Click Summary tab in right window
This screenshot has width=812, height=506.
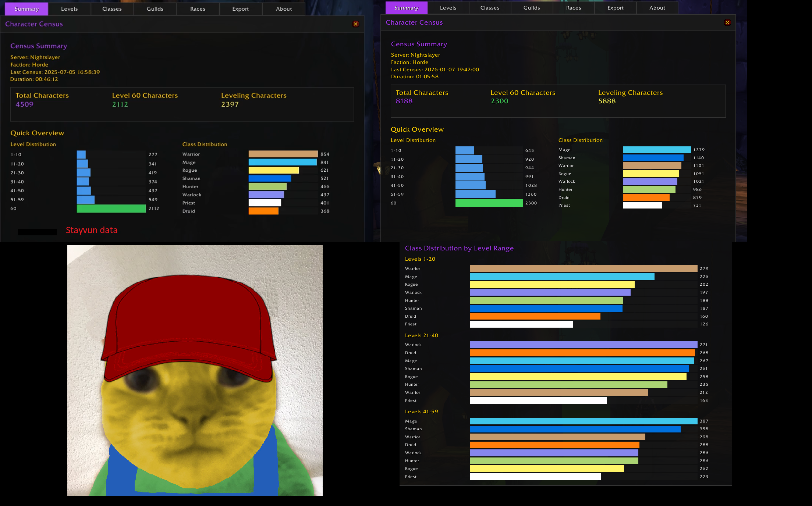(x=406, y=8)
